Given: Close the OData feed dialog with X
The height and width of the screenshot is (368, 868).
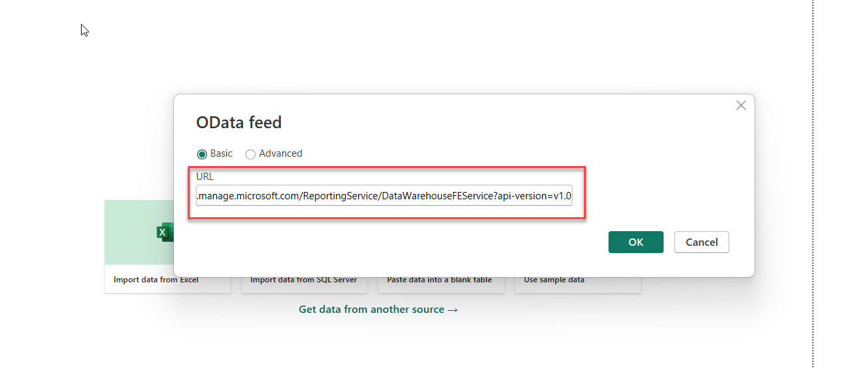Looking at the screenshot, I should pos(741,106).
